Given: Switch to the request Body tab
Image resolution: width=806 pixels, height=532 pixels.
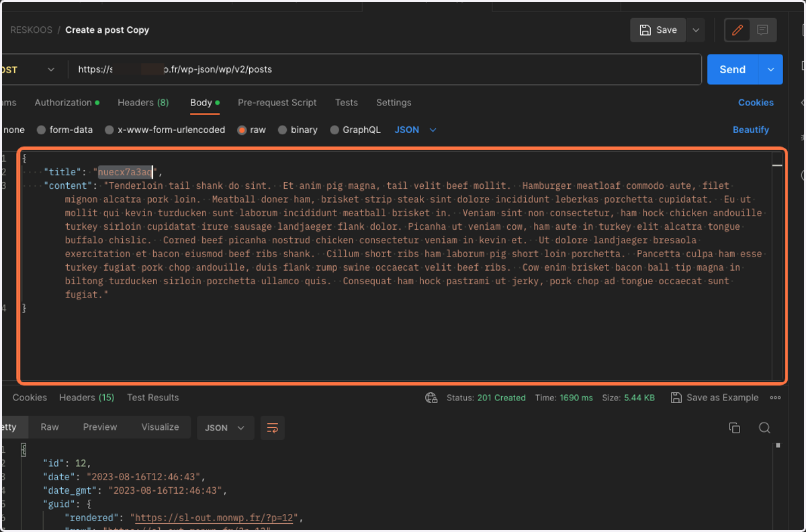Looking at the screenshot, I should [x=205, y=103].
